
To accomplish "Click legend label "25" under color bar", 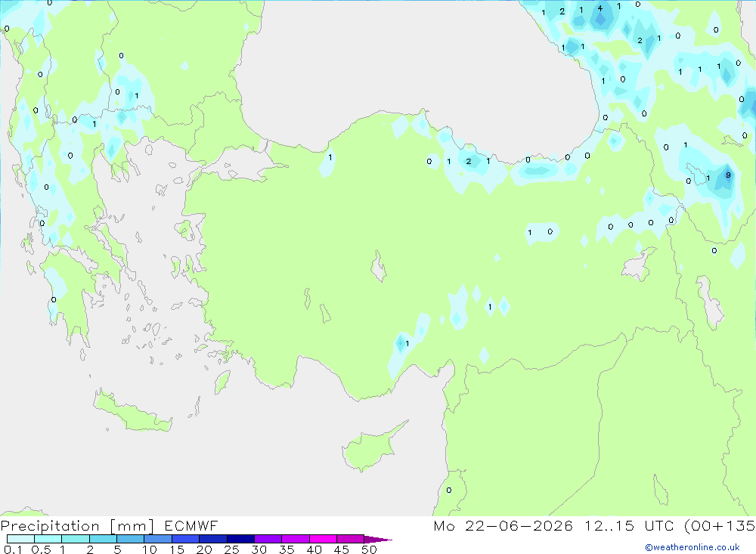I will [x=232, y=549].
